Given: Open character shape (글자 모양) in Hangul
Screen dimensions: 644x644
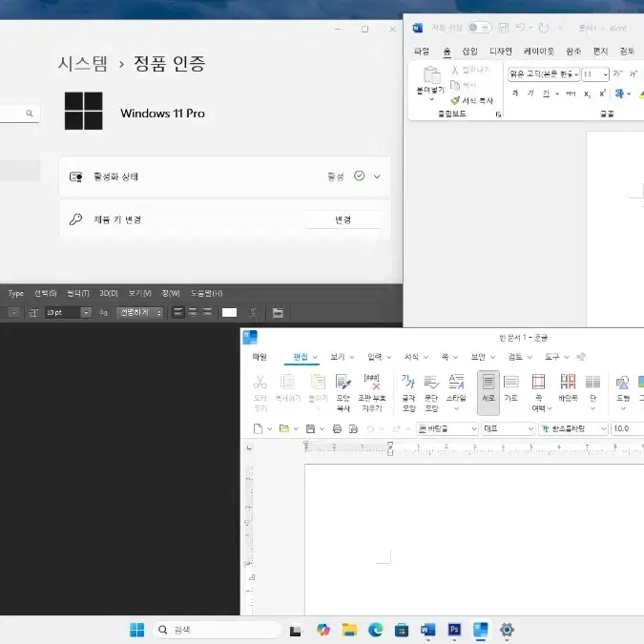Looking at the screenshot, I should coord(408,392).
